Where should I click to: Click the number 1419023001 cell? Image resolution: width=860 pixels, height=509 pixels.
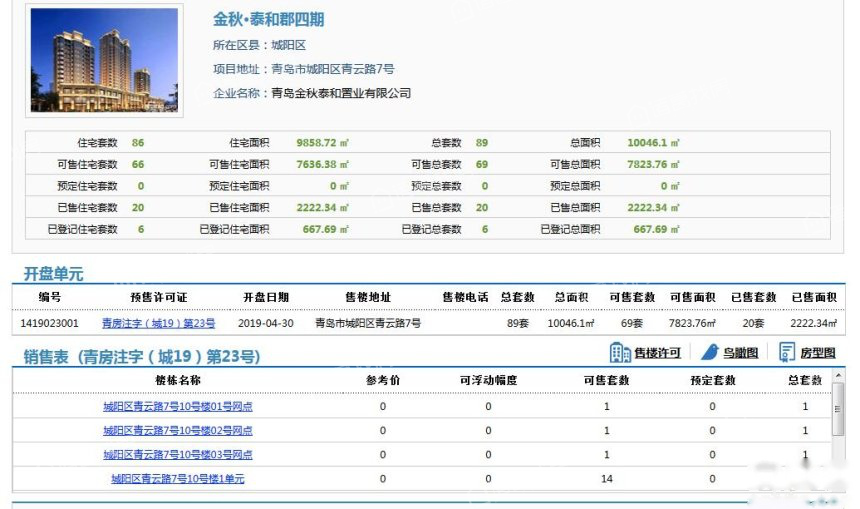49,324
